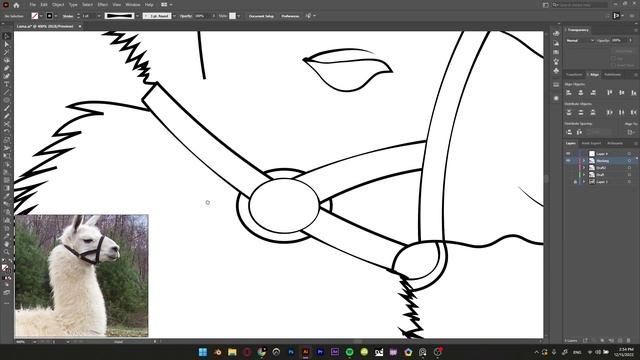Image resolution: width=640 pixels, height=360 pixels.
Task: Hide the Working layer via eye icon
Action: [568, 161]
